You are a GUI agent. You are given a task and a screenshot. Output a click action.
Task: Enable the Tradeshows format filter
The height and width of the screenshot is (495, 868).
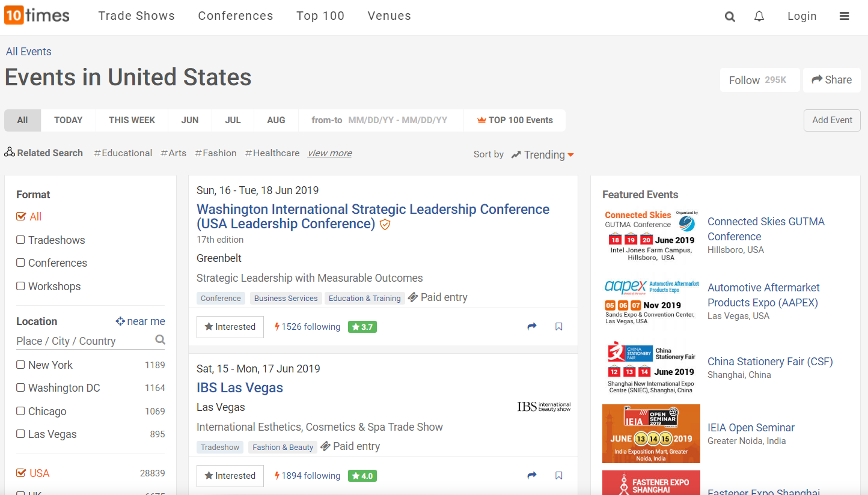tap(20, 240)
